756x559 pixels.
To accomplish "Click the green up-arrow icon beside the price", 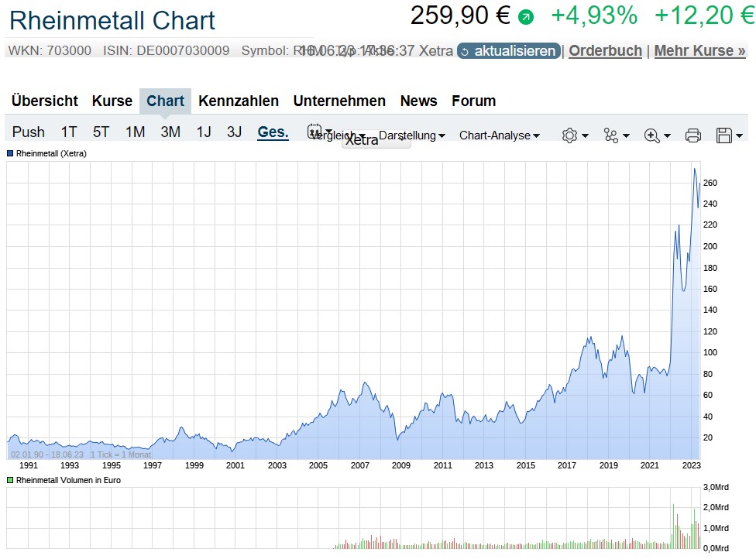I will (525, 18).
